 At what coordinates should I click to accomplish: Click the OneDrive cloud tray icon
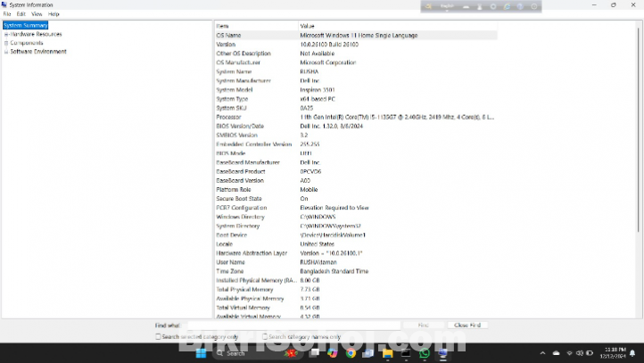pos(556,353)
